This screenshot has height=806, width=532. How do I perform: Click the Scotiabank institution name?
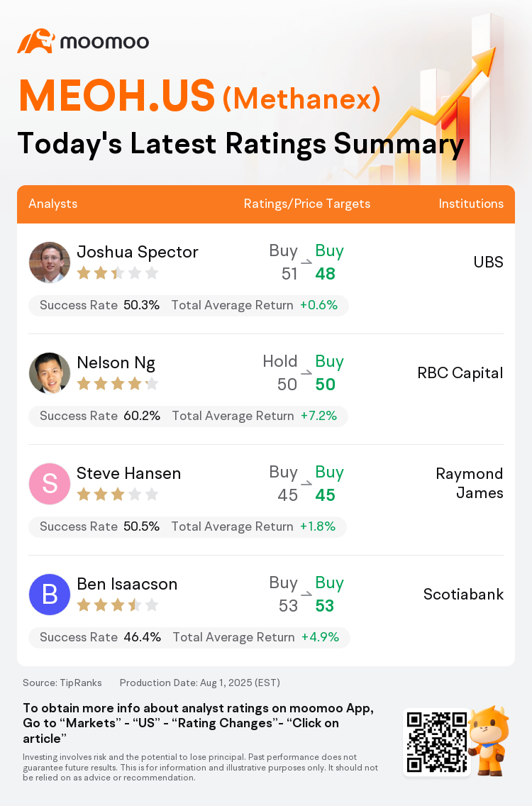coord(463,595)
